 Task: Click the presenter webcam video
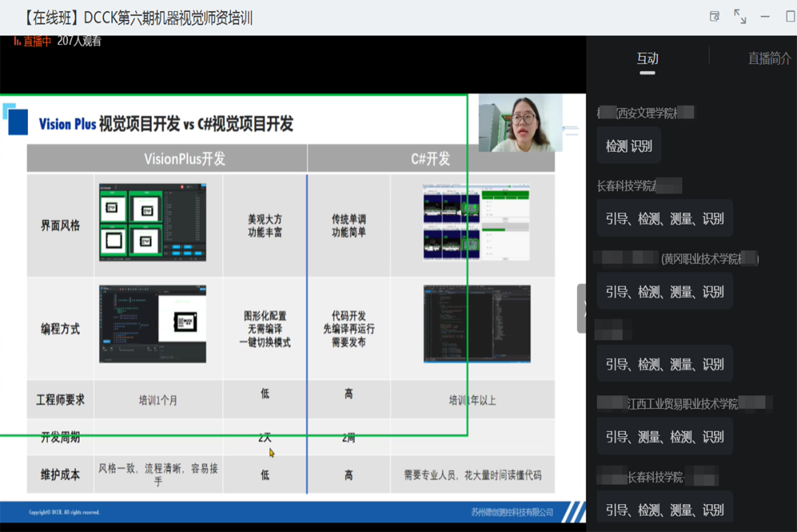coord(520,122)
